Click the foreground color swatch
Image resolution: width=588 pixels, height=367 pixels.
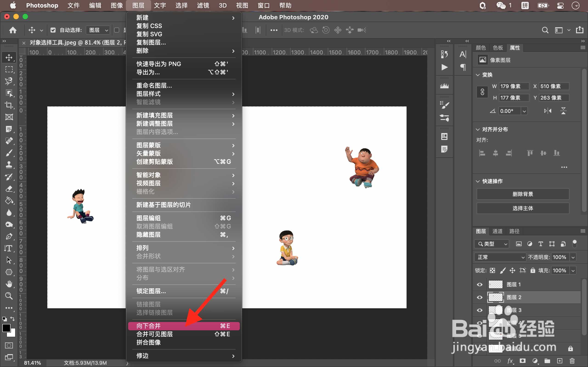click(x=6, y=328)
